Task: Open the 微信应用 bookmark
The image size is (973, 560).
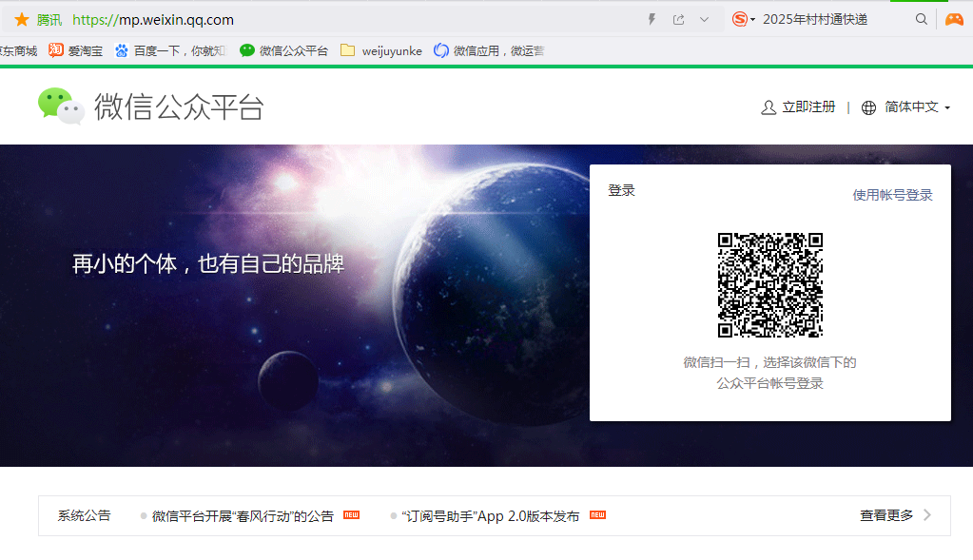Action: click(489, 50)
